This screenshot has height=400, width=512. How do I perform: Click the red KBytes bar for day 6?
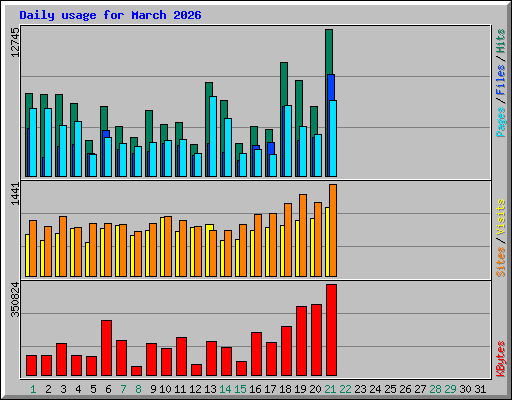click(106, 348)
